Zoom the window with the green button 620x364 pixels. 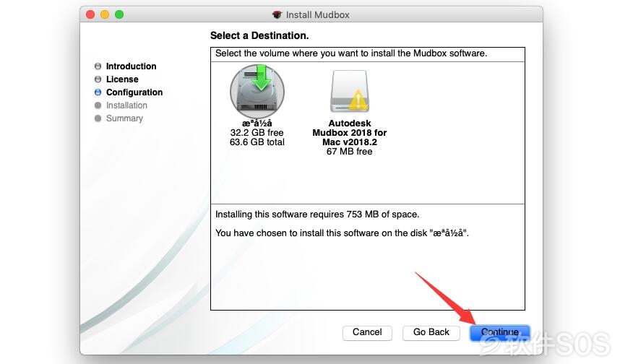[119, 15]
